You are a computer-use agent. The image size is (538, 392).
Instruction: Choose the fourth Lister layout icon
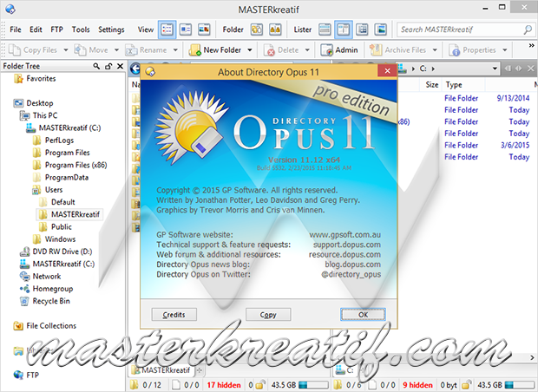tap(381, 29)
